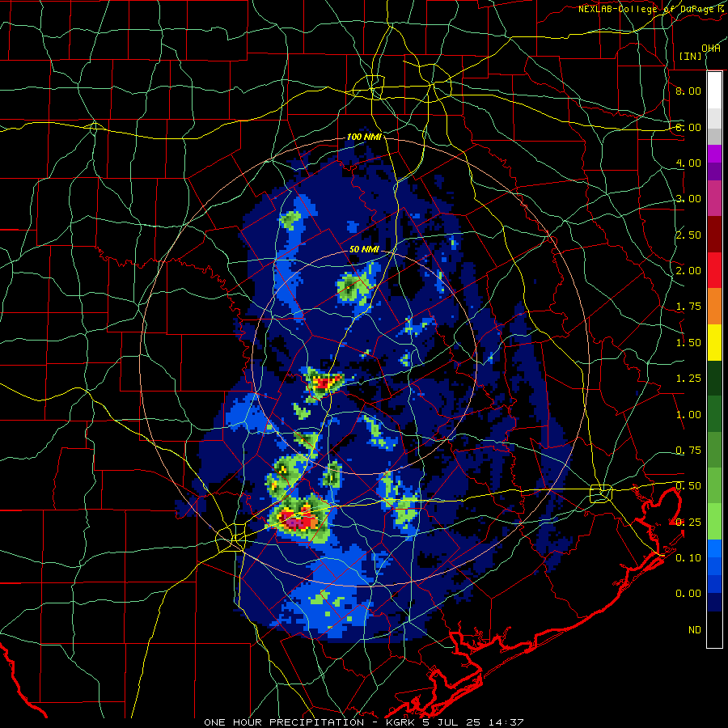
Task: Click the 2.00 legend value
Action: click(688, 271)
